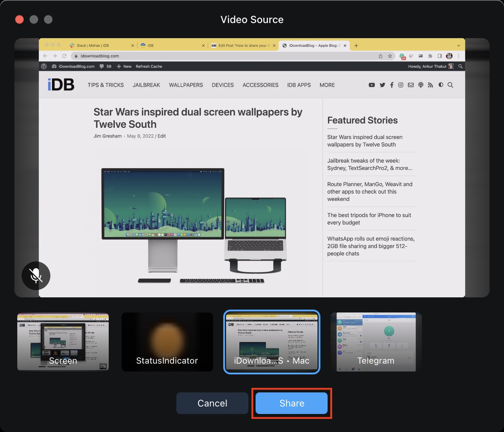Select the StatusIndicator source thumbnail
This screenshot has width=504, height=432.
pyautogui.click(x=167, y=342)
